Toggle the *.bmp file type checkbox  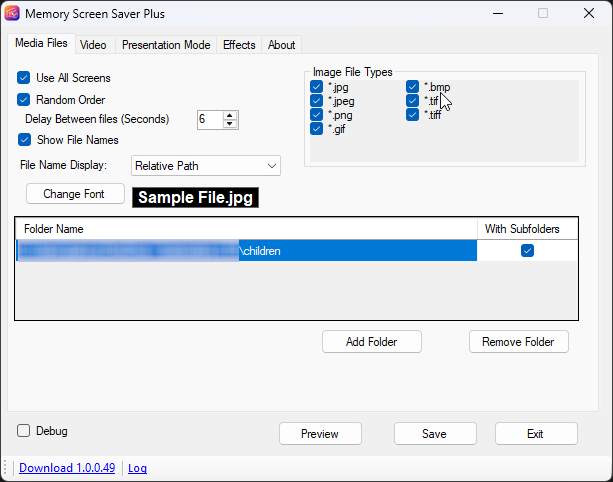[x=412, y=87]
